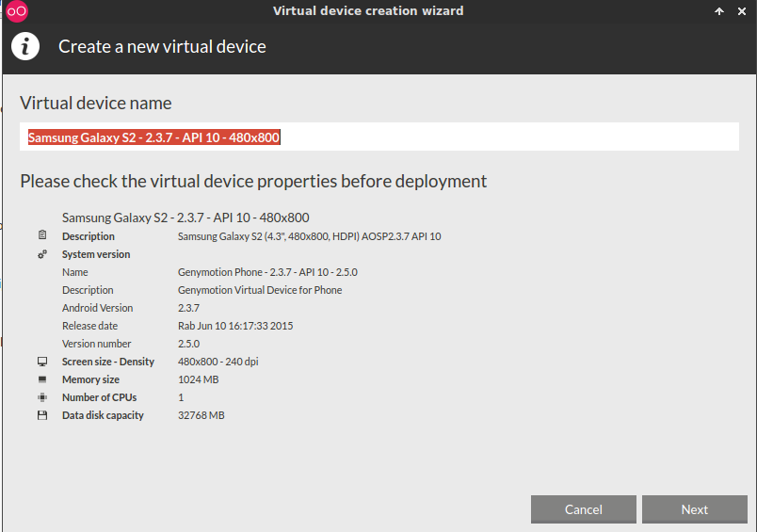Click the 'Android Version' label
Screen dimensions: 757x532
pyautogui.click(x=98, y=308)
